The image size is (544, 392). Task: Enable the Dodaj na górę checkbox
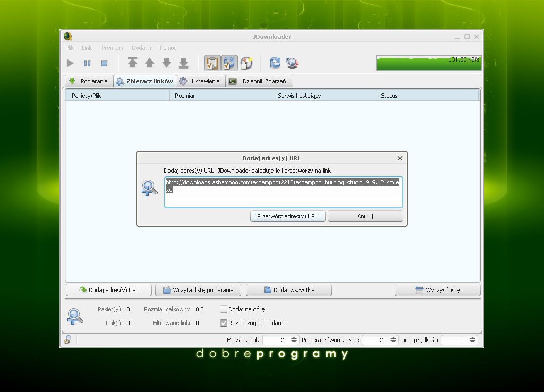coord(224,309)
